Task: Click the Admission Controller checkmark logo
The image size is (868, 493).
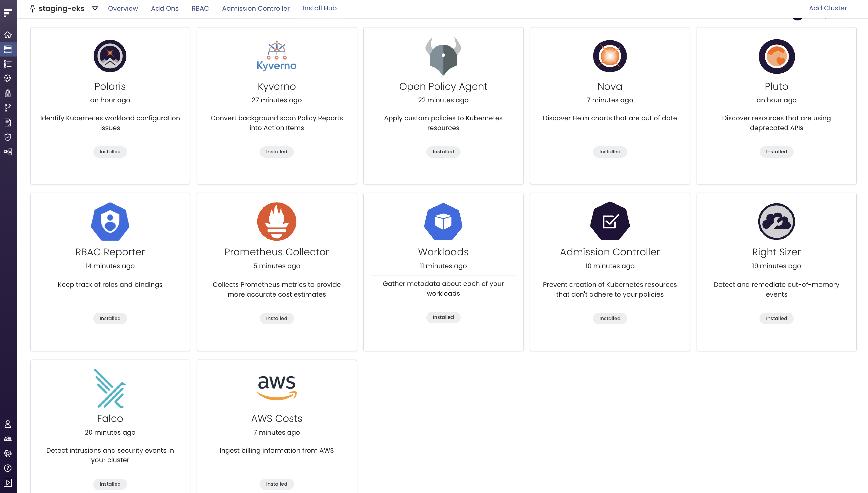Action: pos(610,221)
